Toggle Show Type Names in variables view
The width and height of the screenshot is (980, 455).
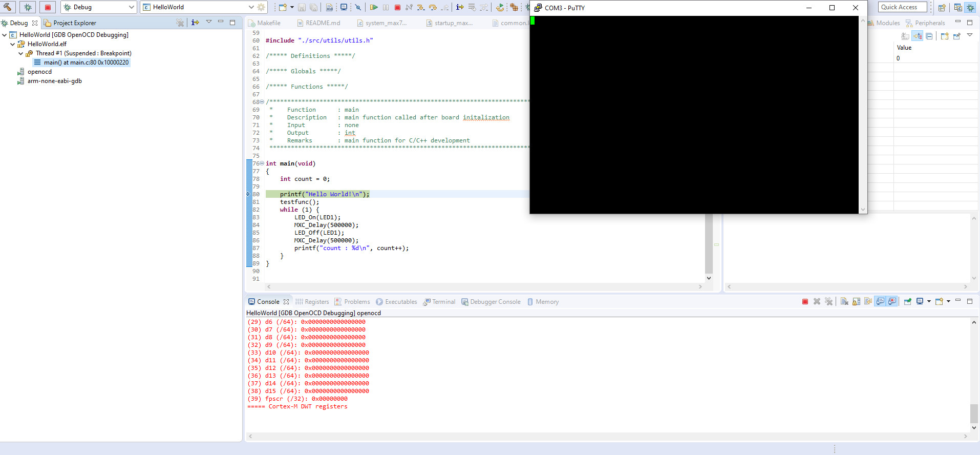point(905,36)
